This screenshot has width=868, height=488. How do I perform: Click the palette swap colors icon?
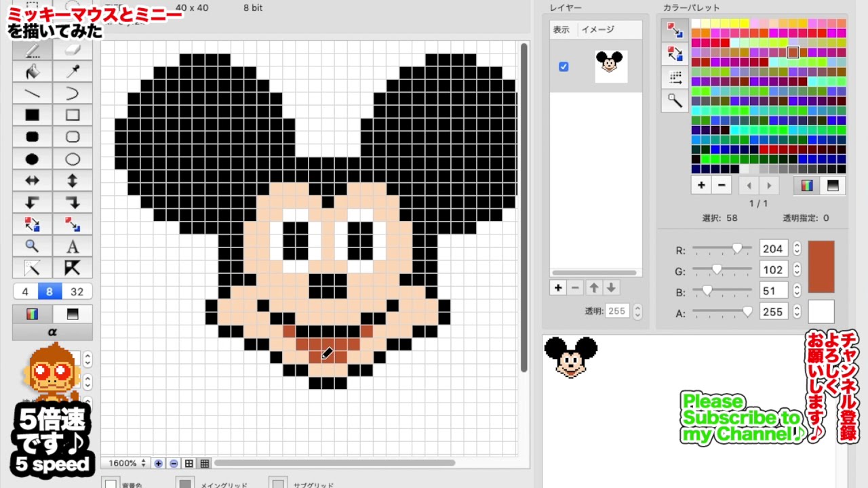pyautogui.click(x=674, y=30)
